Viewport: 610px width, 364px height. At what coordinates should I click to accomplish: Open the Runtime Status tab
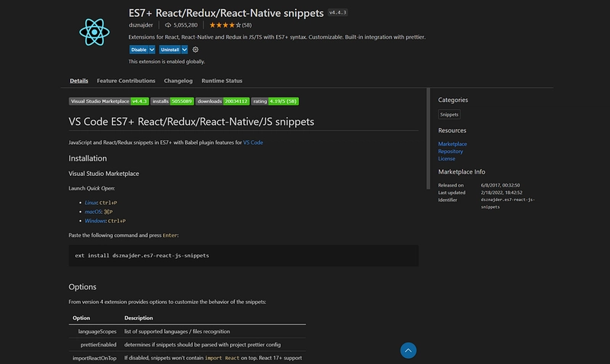click(222, 81)
